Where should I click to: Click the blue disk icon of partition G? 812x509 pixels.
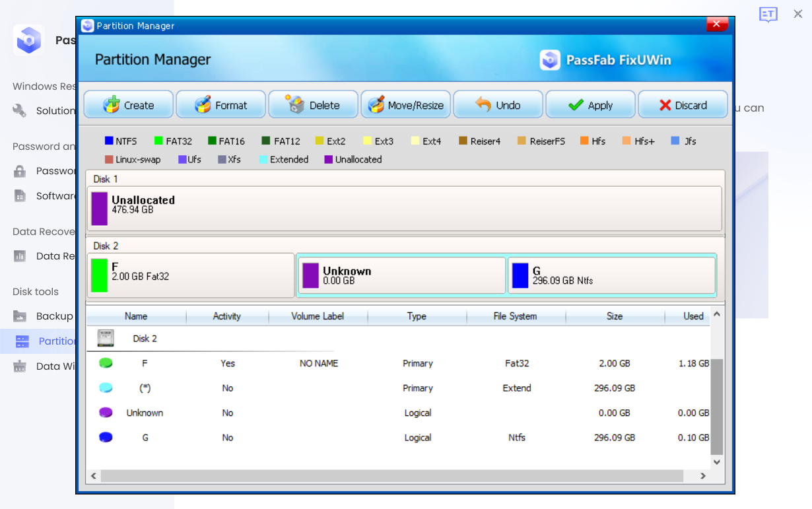[106, 438]
